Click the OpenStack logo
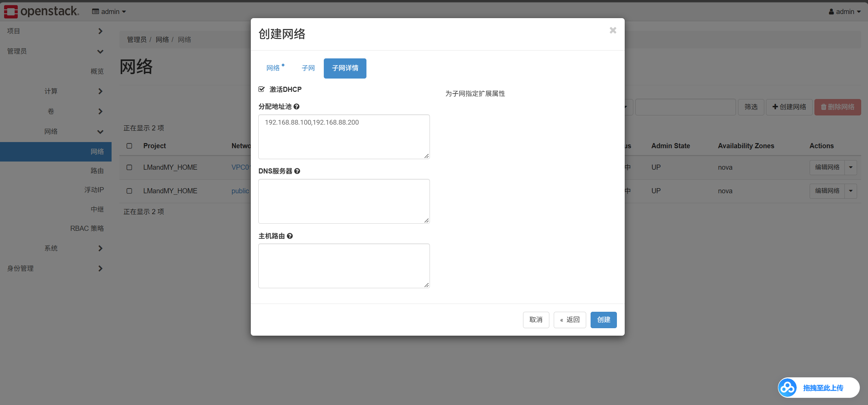 (41, 11)
